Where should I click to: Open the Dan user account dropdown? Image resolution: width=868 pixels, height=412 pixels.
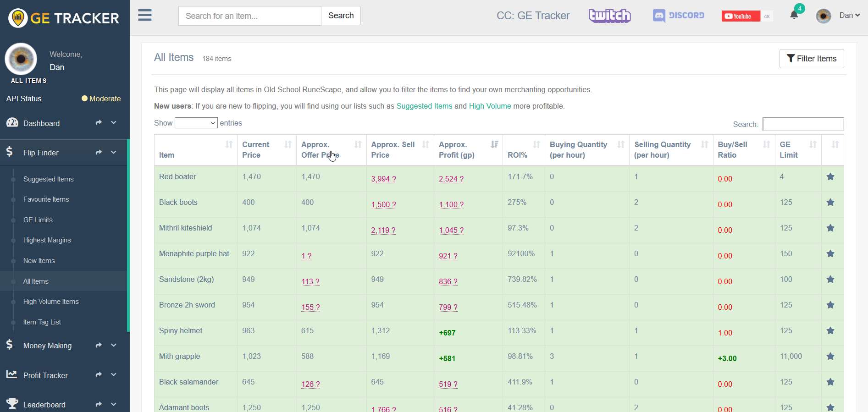tap(849, 16)
